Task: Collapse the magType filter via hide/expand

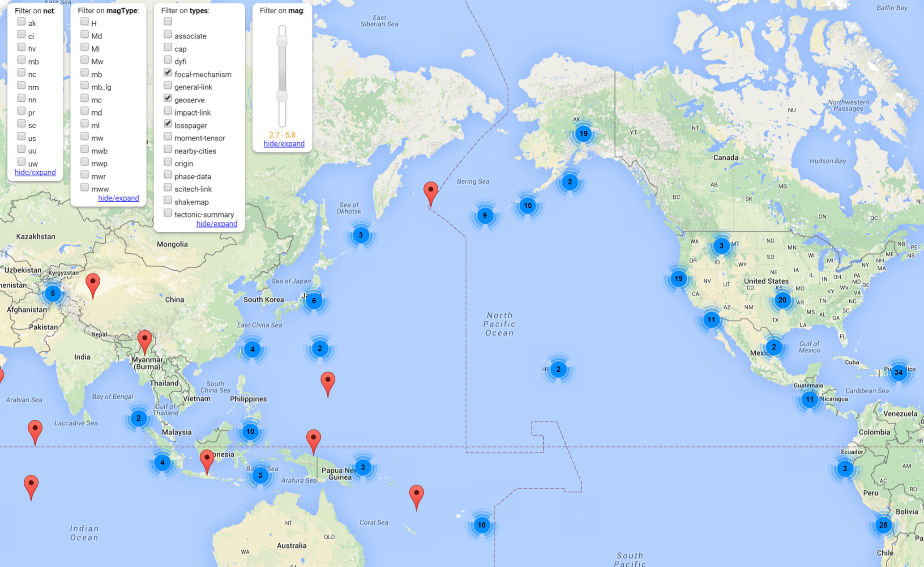Action: tap(118, 198)
